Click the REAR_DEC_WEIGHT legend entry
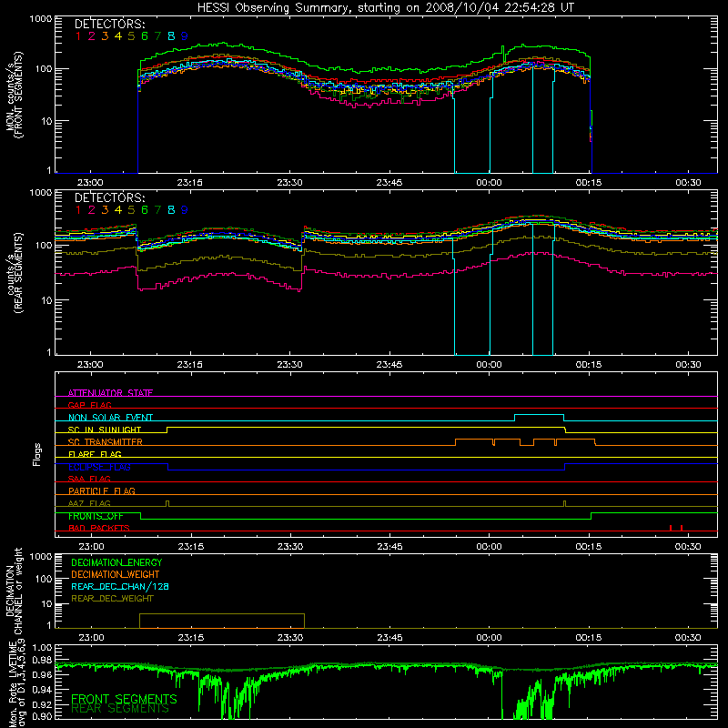This screenshot has height=728, width=728. click(112, 599)
